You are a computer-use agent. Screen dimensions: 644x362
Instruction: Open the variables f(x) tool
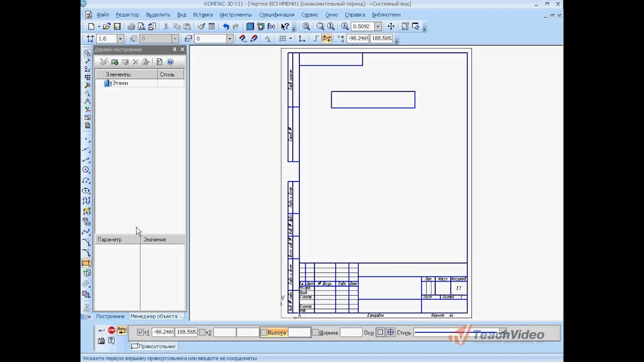point(271,27)
